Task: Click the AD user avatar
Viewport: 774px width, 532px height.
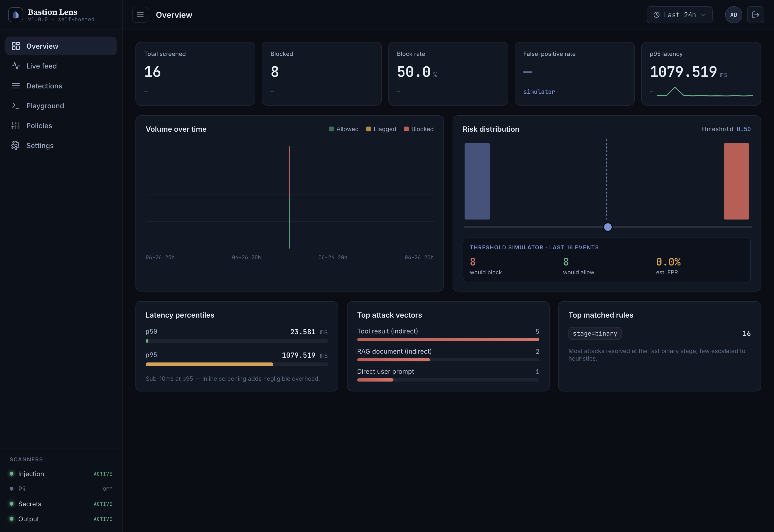Action: coord(733,15)
